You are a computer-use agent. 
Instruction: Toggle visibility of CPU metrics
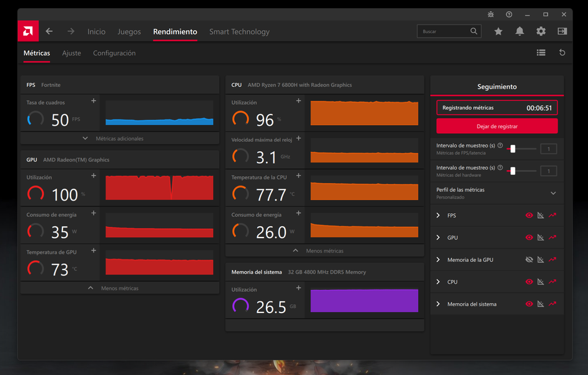[529, 282]
